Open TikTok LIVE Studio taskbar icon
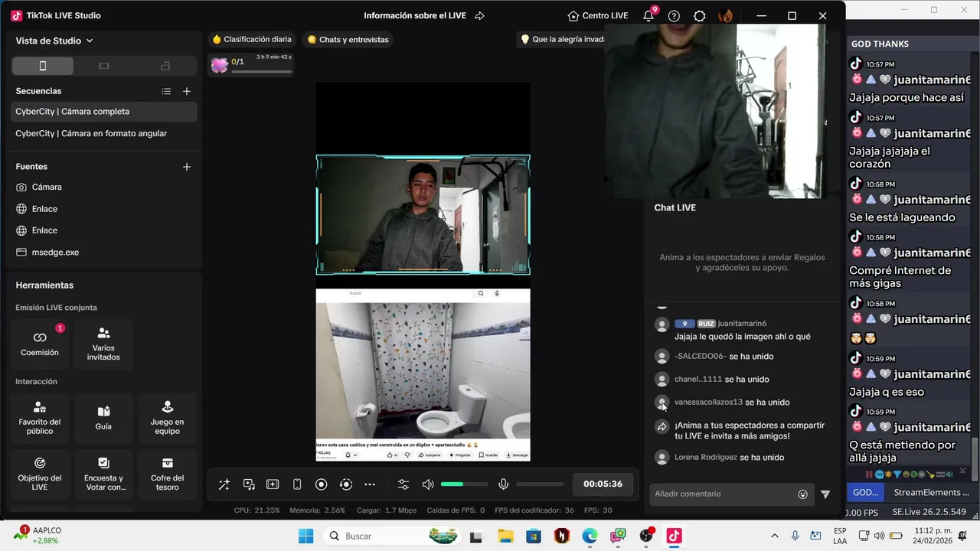The image size is (980, 551). pyautogui.click(x=674, y=536)
